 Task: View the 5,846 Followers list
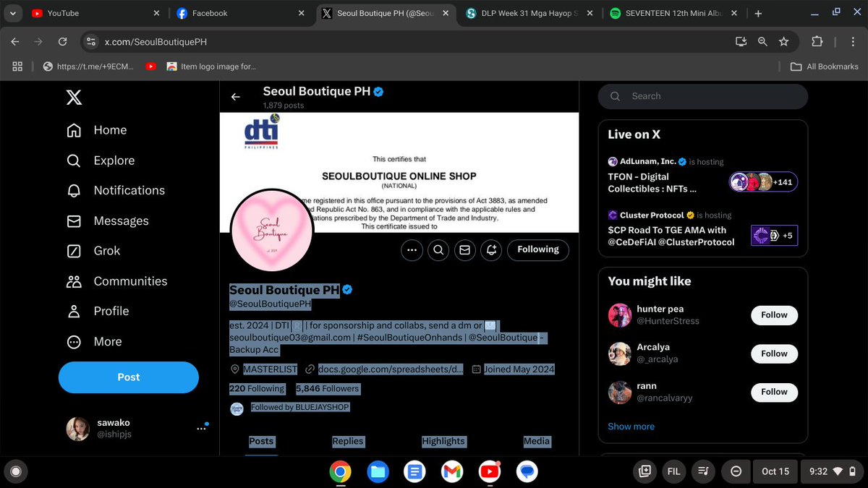point(327,389)
